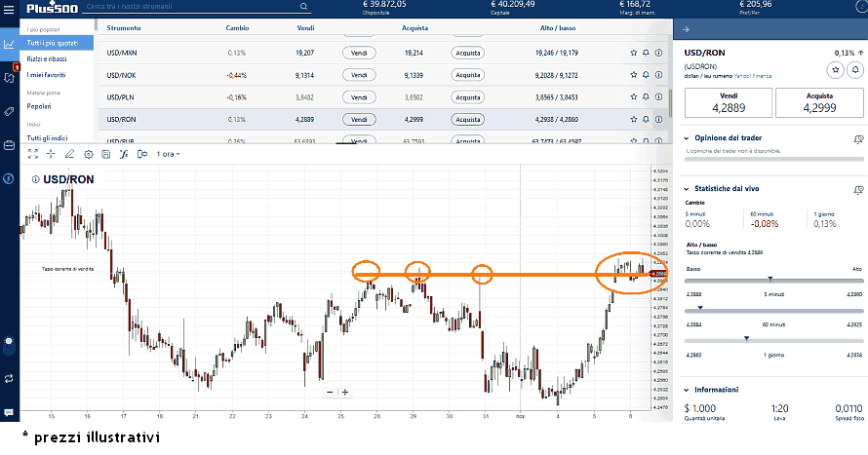
Task: Collapse the Opinione dei trader section
Action: point(688,139)
